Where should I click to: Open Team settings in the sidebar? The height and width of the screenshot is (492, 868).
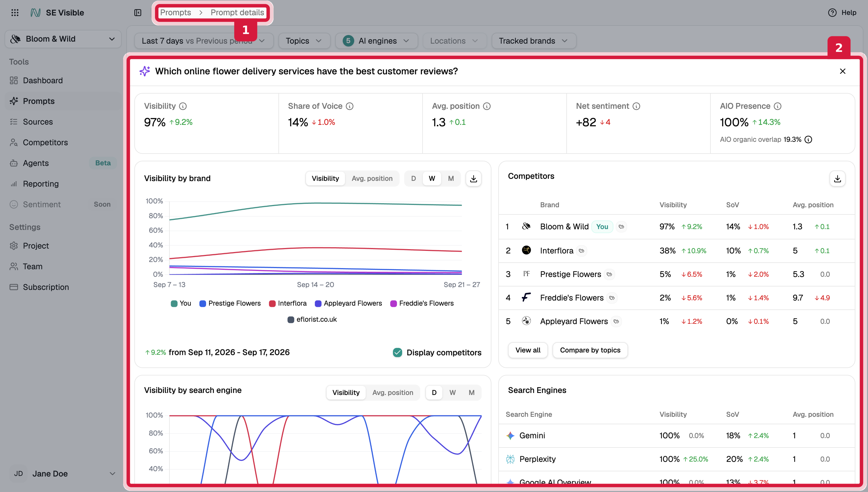63,267
